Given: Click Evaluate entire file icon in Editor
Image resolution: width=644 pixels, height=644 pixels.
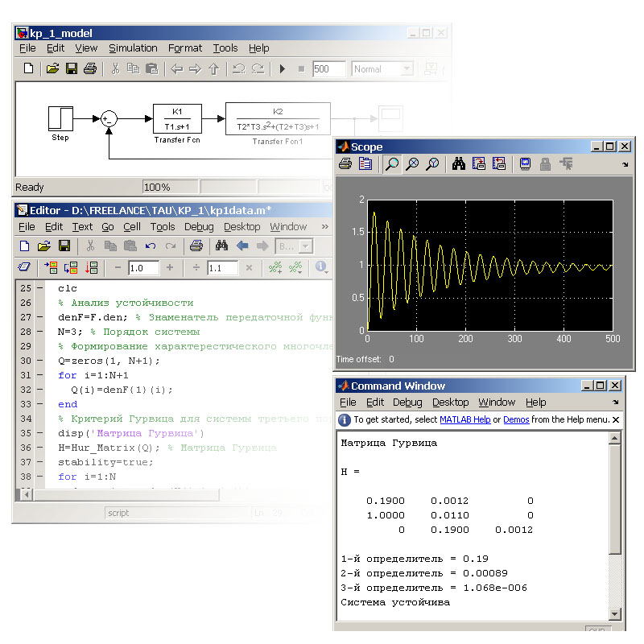Looking at the screenshot, I should 91,267.
